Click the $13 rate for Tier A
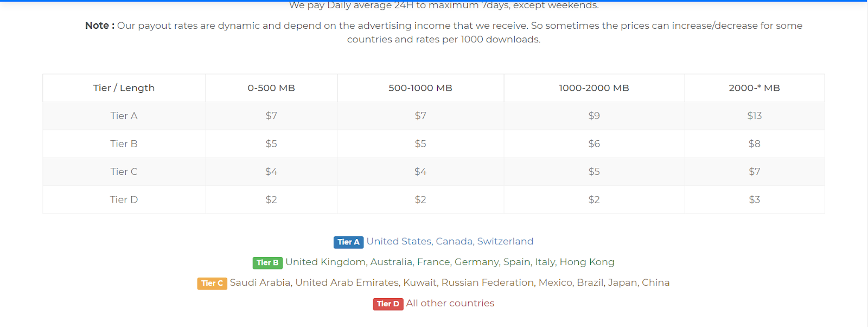The image size is (868, 327). pyautogui.click(x=755, y=116)
